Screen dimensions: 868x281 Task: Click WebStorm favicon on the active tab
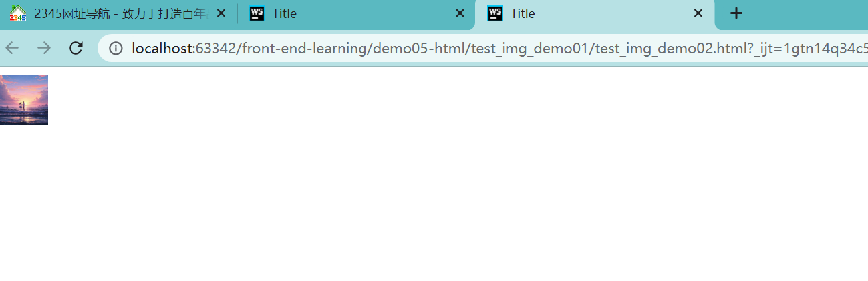495,13
